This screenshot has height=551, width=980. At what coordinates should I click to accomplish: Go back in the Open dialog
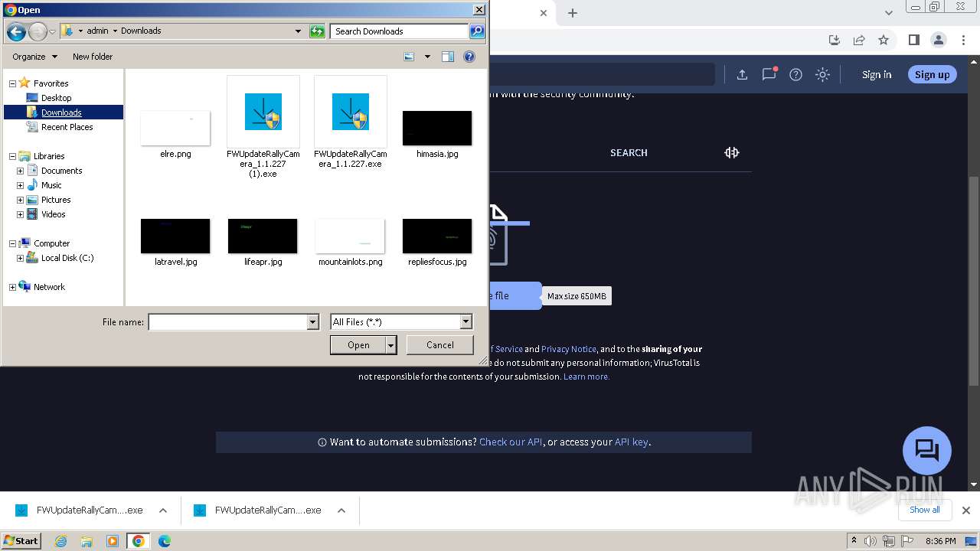click(x=16, y=31)
